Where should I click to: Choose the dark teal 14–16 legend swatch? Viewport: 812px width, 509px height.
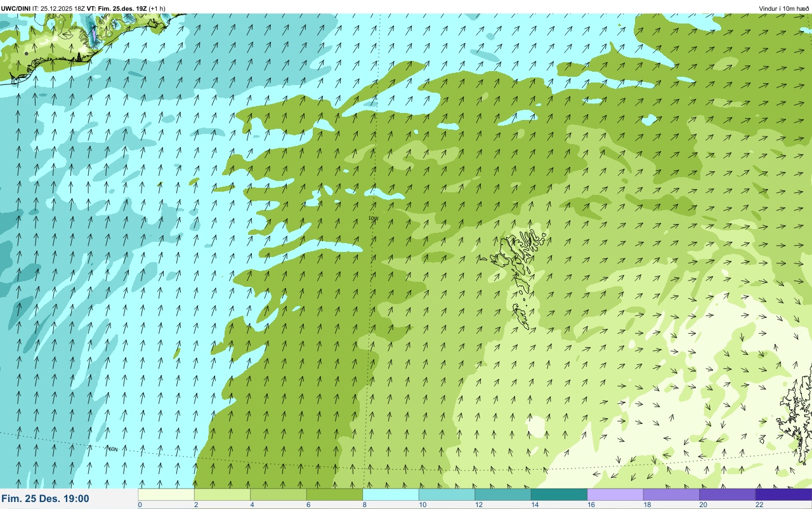click(559, 494)
